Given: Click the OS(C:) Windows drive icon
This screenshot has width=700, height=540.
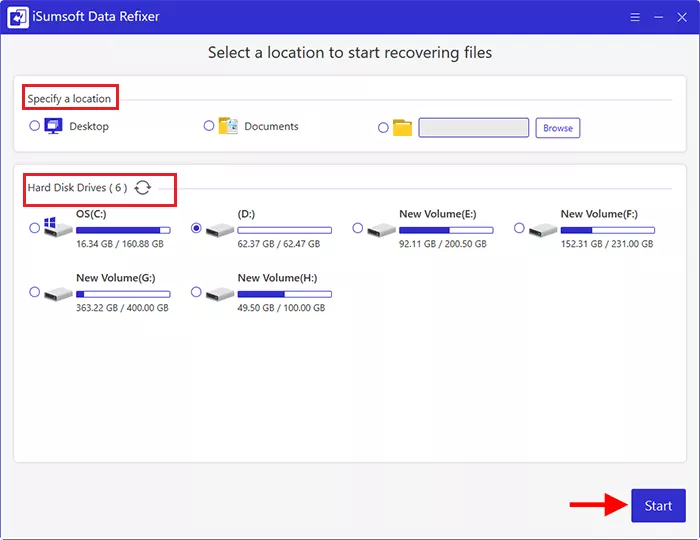Looking at the screenshot, I should coord(57,228).
